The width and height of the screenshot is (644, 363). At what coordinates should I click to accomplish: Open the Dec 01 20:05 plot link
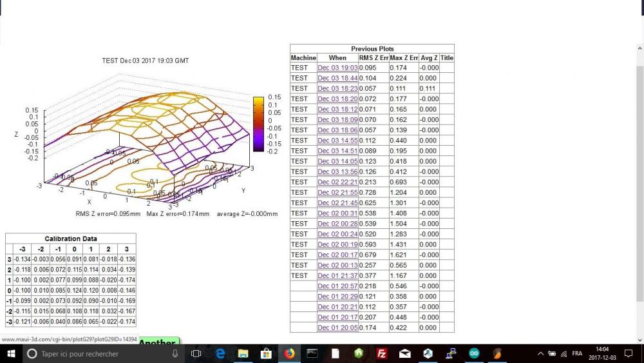[337, 328]
